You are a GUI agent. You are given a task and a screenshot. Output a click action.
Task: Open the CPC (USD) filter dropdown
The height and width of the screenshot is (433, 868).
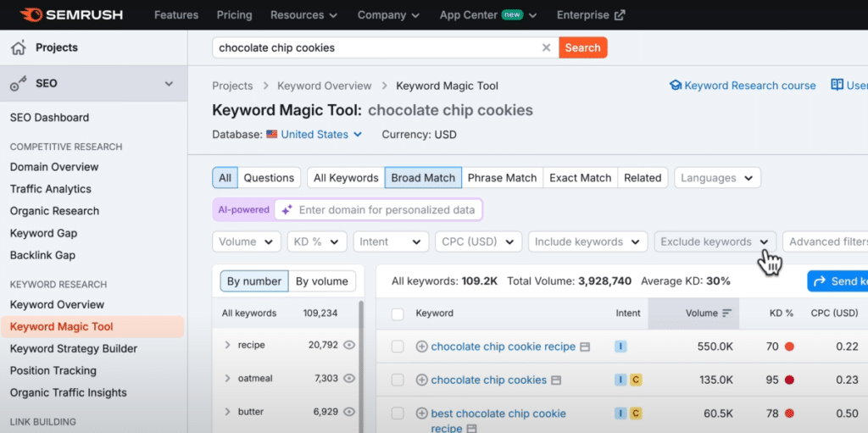pos(478,242)
